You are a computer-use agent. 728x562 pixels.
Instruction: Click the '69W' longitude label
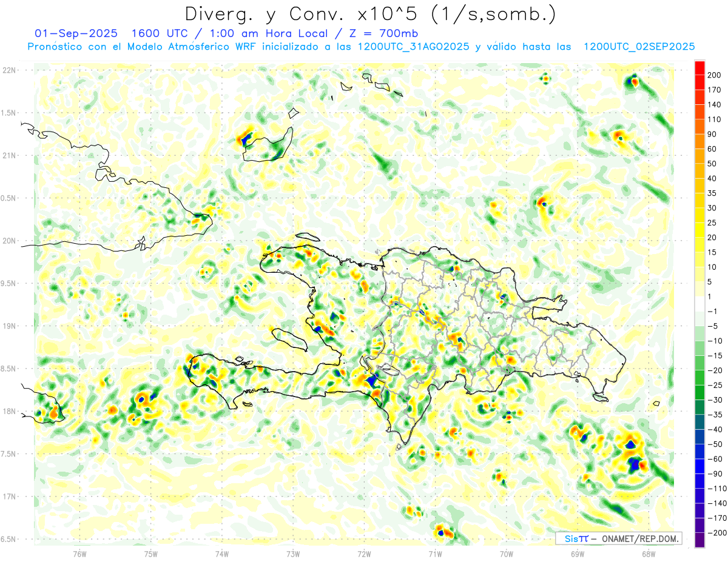[x=577, y=554]
